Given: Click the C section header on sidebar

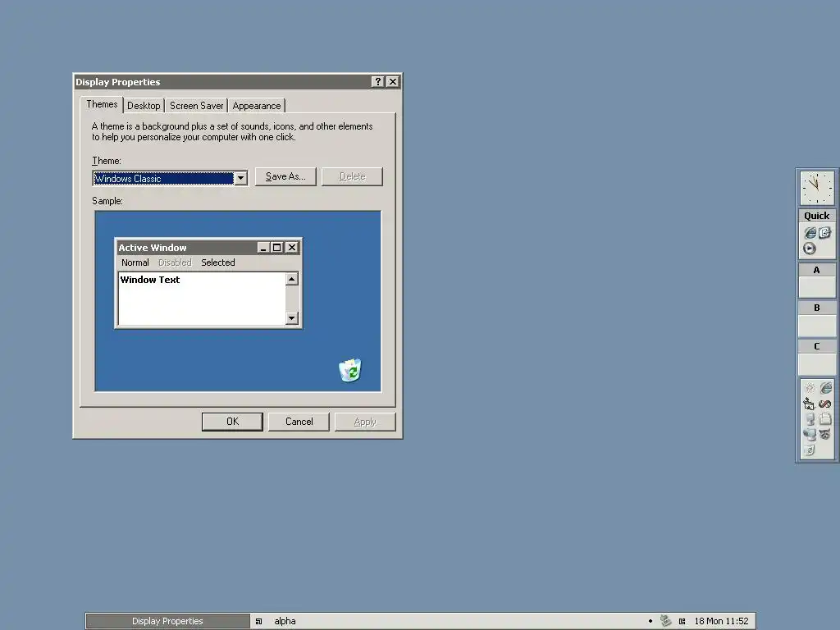Looking at the screenshot, I should tap(816, 346).
